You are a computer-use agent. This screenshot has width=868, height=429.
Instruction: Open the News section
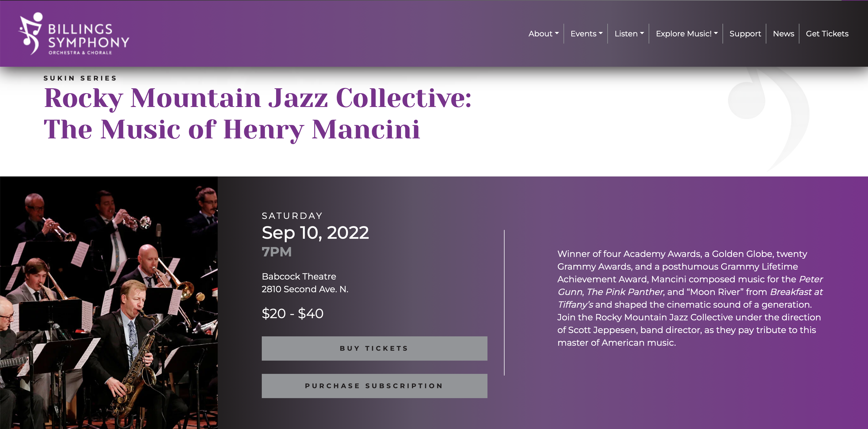[783, 33]
